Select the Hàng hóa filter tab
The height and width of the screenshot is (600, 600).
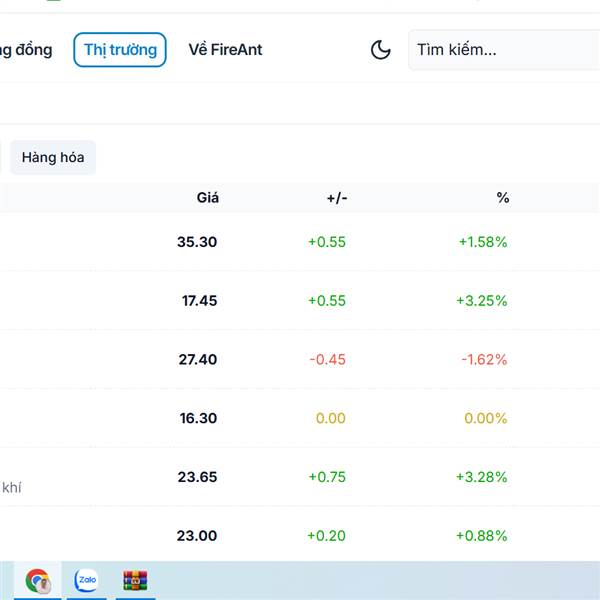(x=53, y=158)
